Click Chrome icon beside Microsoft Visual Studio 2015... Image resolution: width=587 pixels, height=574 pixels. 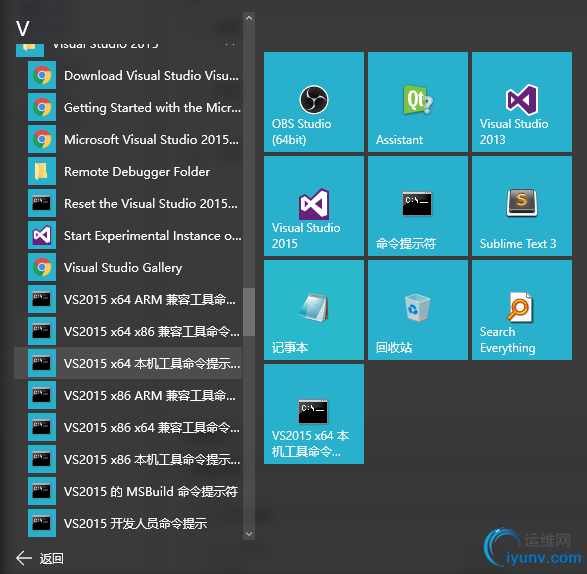pos(42,139)
